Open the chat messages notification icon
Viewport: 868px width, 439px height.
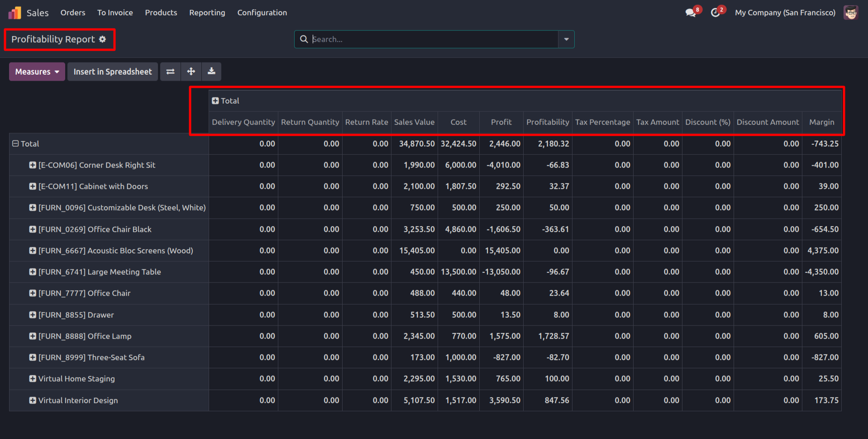coord(691,13)
